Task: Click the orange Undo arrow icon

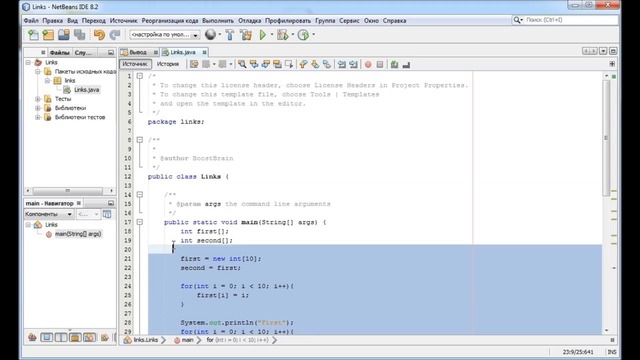Action: click(99, 35)
